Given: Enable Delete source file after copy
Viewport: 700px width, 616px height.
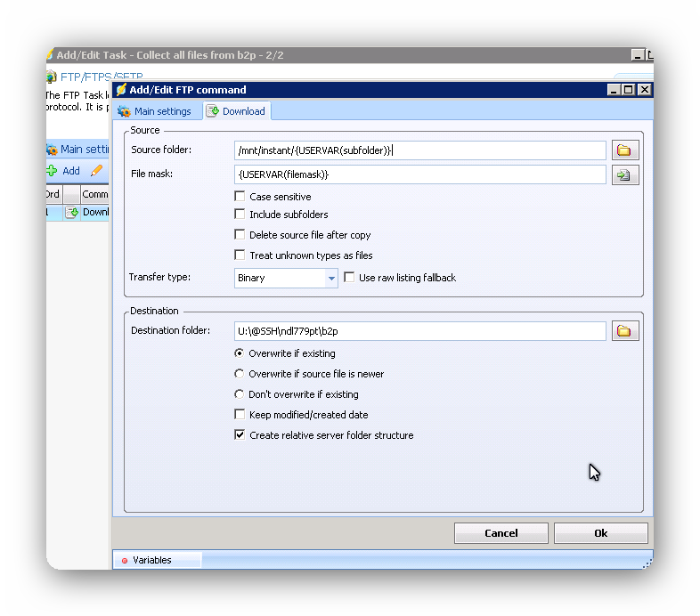Looking at the screenshot, I should coord(240,235).
